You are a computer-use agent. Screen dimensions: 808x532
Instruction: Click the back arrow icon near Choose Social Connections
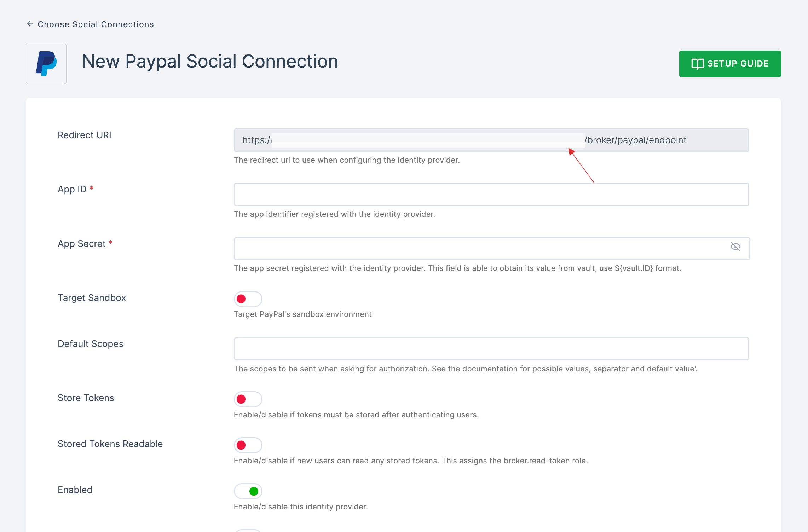[x=30, y=24]
